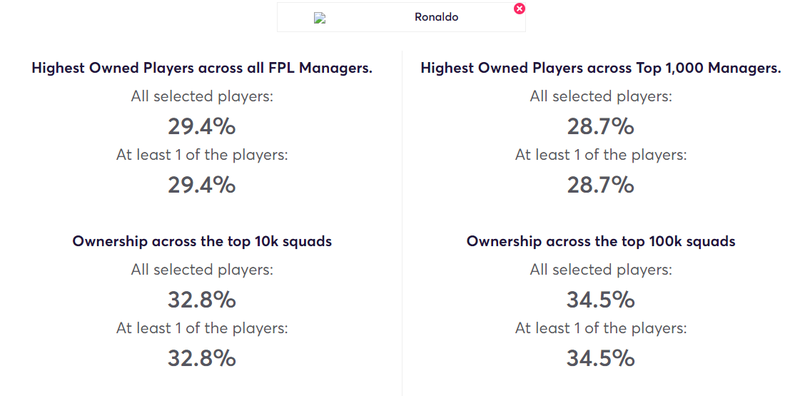The width and height of the screenshot is (800, 396).
Task: Click 32.8% under At least 1 of the players
Action: tap(202, 358)
